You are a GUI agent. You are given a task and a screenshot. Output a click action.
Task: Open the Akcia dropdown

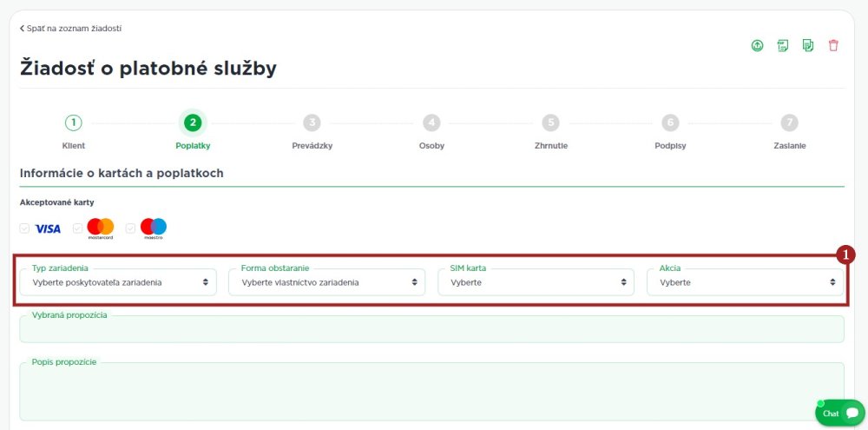745,282
